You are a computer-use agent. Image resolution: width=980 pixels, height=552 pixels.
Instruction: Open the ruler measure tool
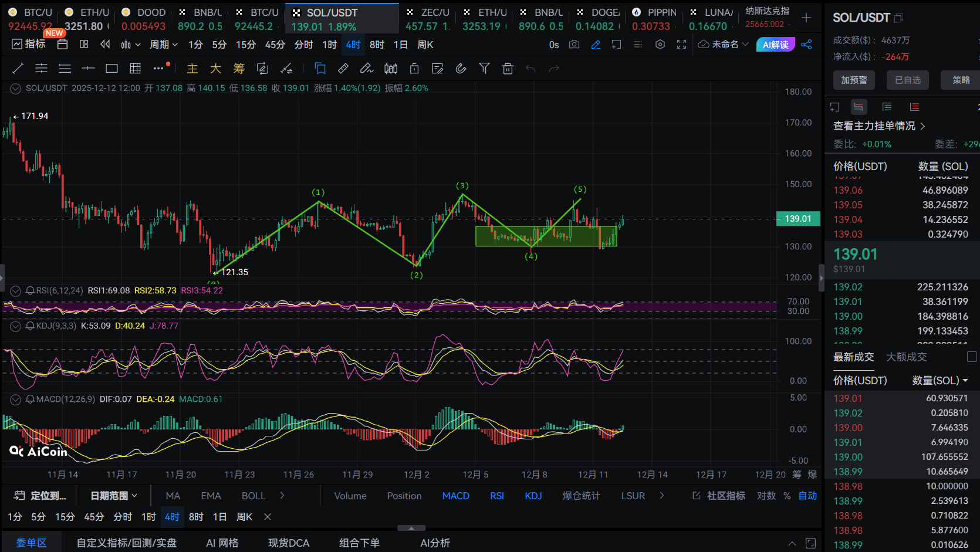click(x=343, y=69)
